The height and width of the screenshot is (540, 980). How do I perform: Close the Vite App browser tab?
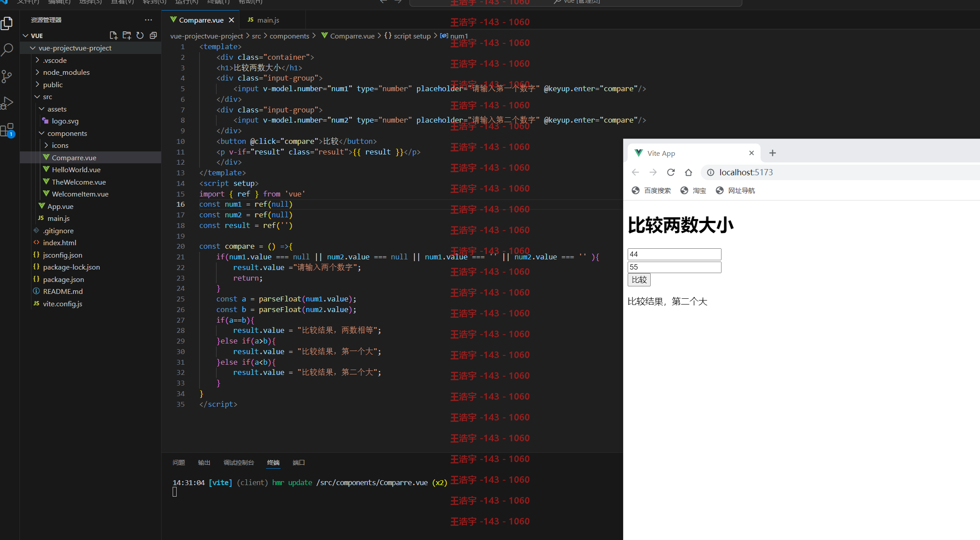click(x=751, y=153)
